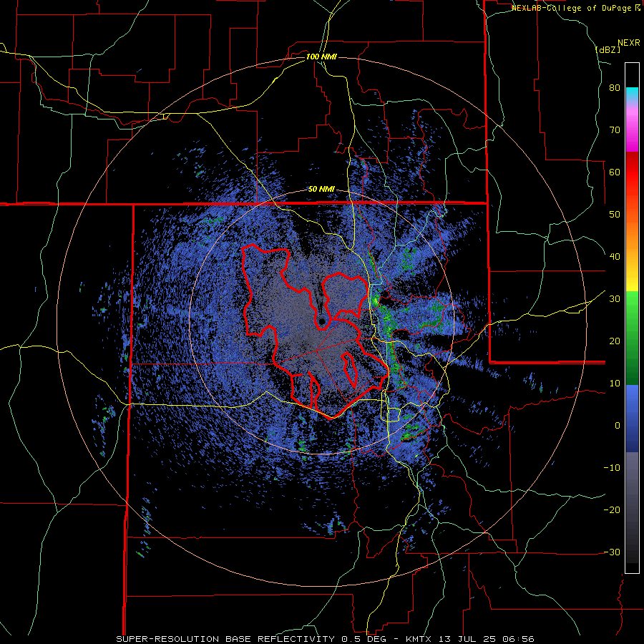Image resolution: width=644 pixels, height=644 pixels.
Task: Click the radar site black dot at center
Action: coord(321,321)
